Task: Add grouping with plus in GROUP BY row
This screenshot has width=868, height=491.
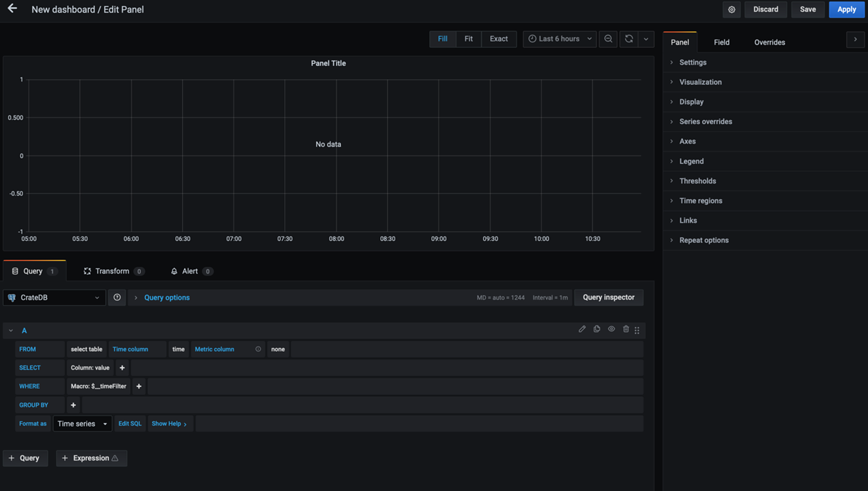Action: (x=73, y=405)
